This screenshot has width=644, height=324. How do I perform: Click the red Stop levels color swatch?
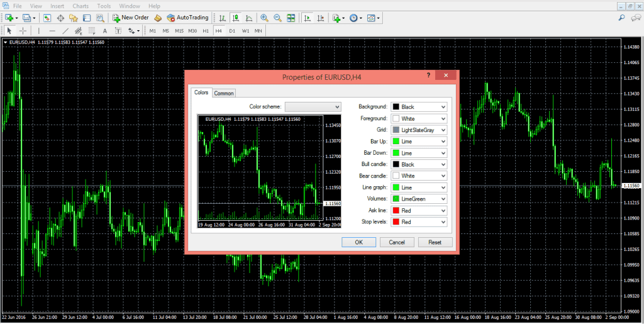pos(396,221)
